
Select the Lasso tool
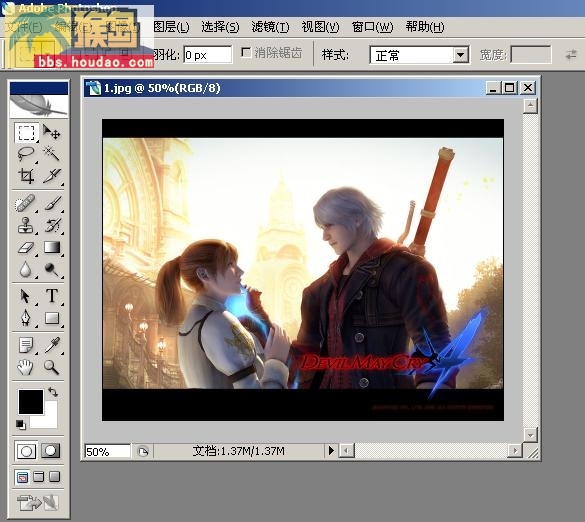point(26,153)
